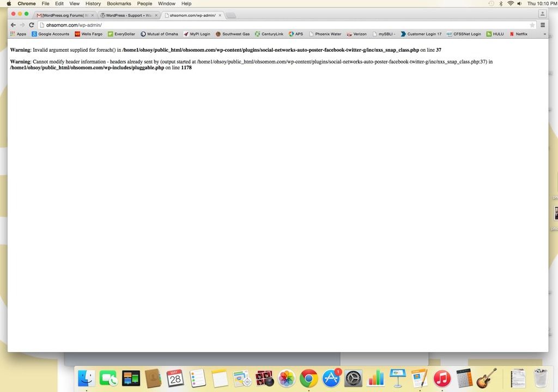Open the Apps bookmarks shortcut

click(18, 34)
